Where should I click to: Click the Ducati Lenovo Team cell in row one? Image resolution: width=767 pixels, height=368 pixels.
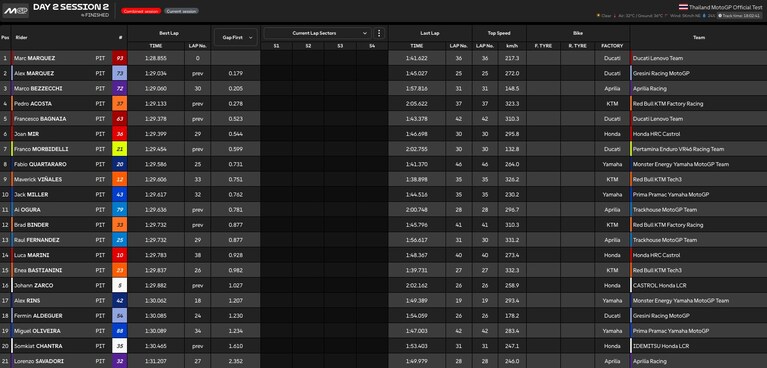coord(699,58)
